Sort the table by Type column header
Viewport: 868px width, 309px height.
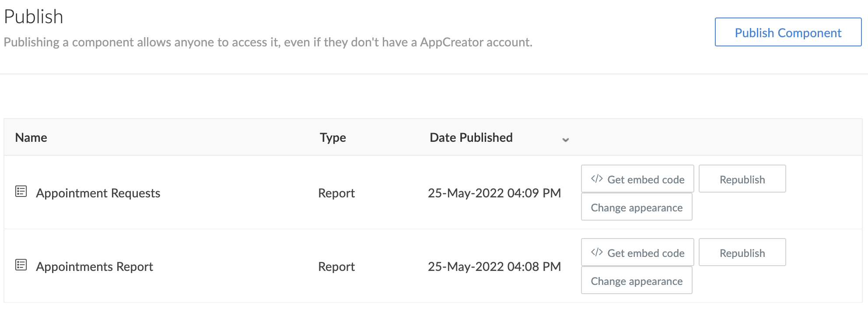coord(332,137)
